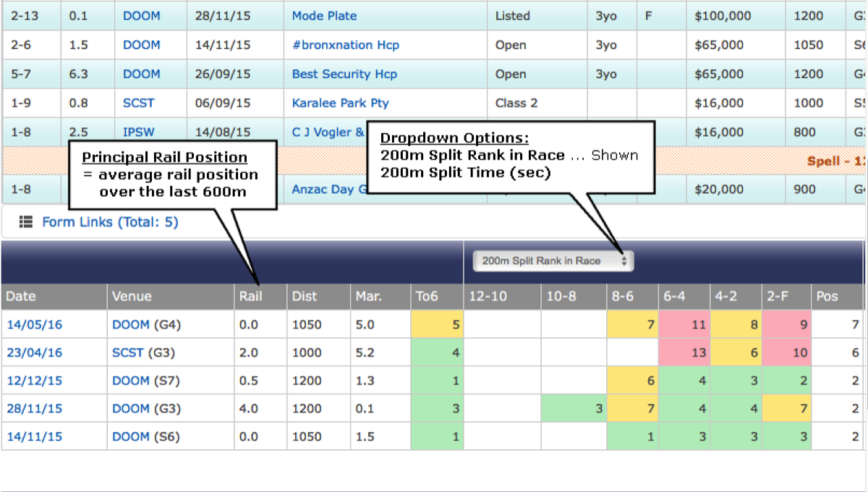This screenshot has width=868, height=492.
Task: Open the 14/05/16 date link
Action: click(35, 325)
